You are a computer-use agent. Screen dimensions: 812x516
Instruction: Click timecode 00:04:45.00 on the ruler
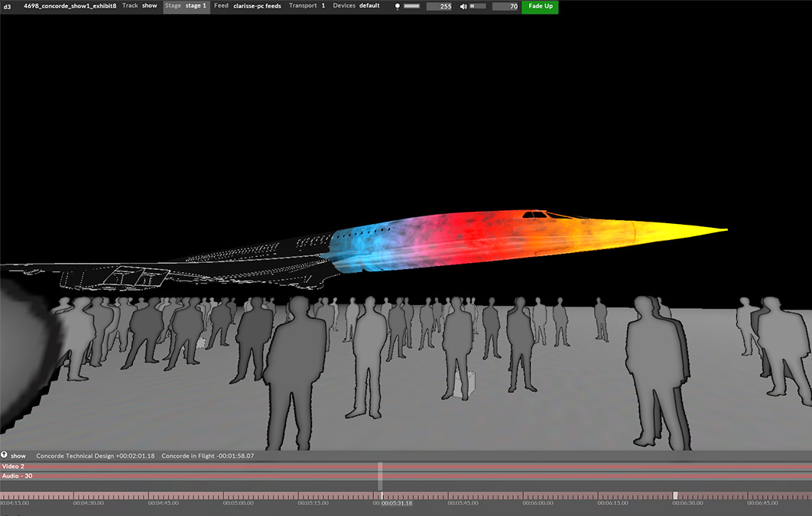pyautogui.click(x=163, y=503)
